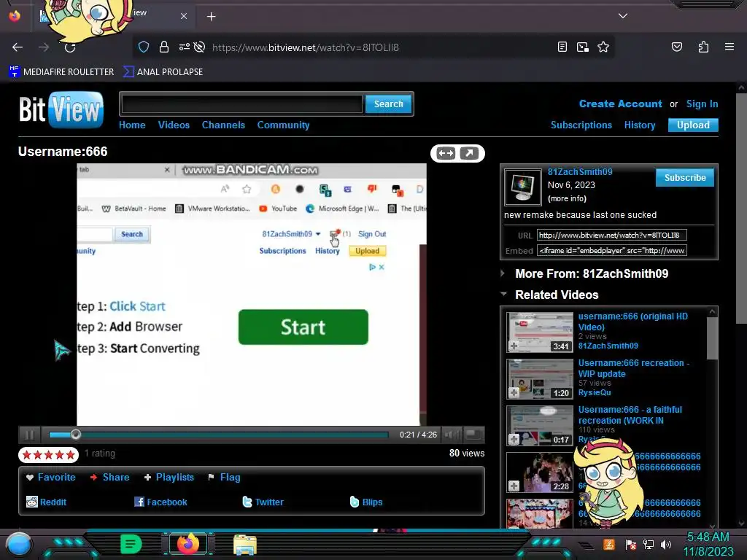Bookmark this page with the star icon
The image size is (747, 560).
pos(603,47)
